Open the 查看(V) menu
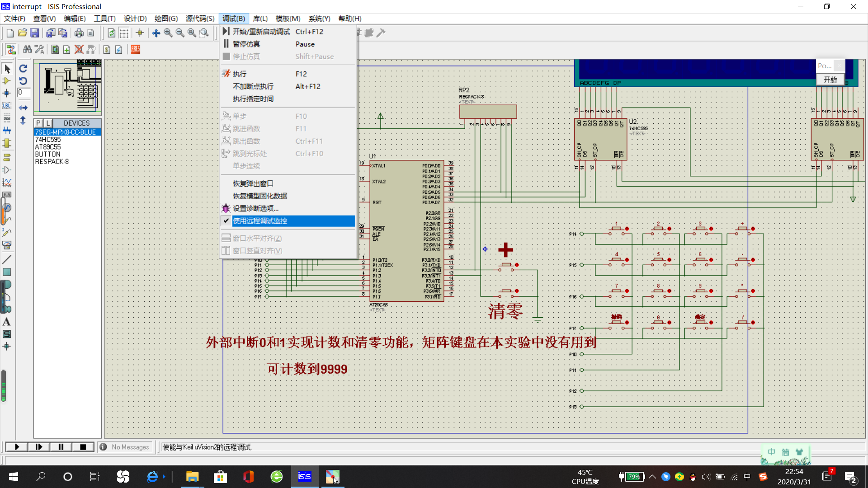The image size is (868, 488). [44, 19]
